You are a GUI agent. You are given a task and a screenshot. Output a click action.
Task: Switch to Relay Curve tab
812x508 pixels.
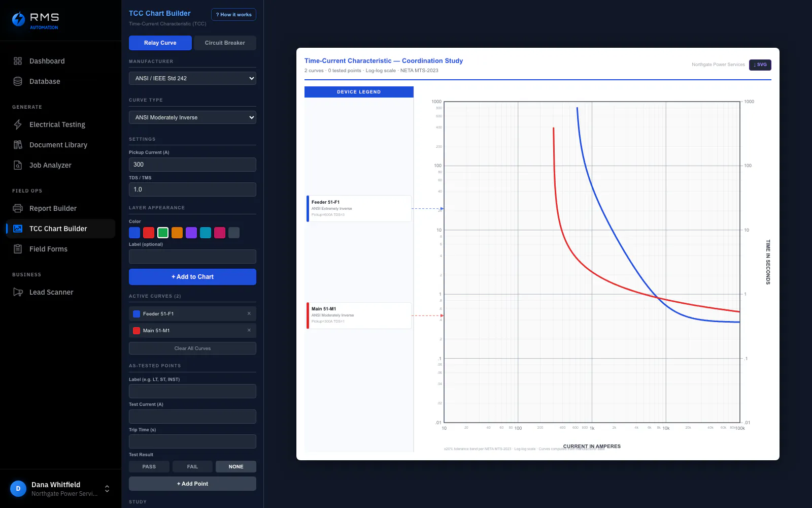pyautogui.click(x=160, y=43)
